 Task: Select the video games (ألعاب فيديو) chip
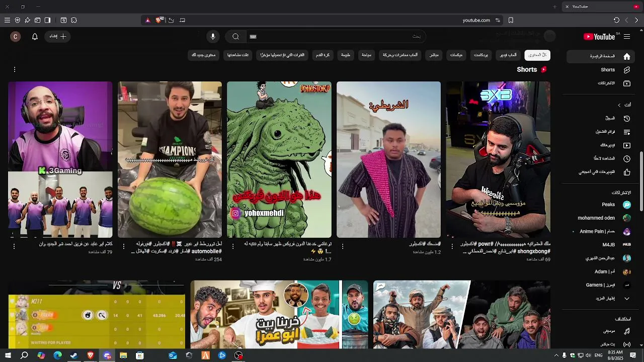508,55
